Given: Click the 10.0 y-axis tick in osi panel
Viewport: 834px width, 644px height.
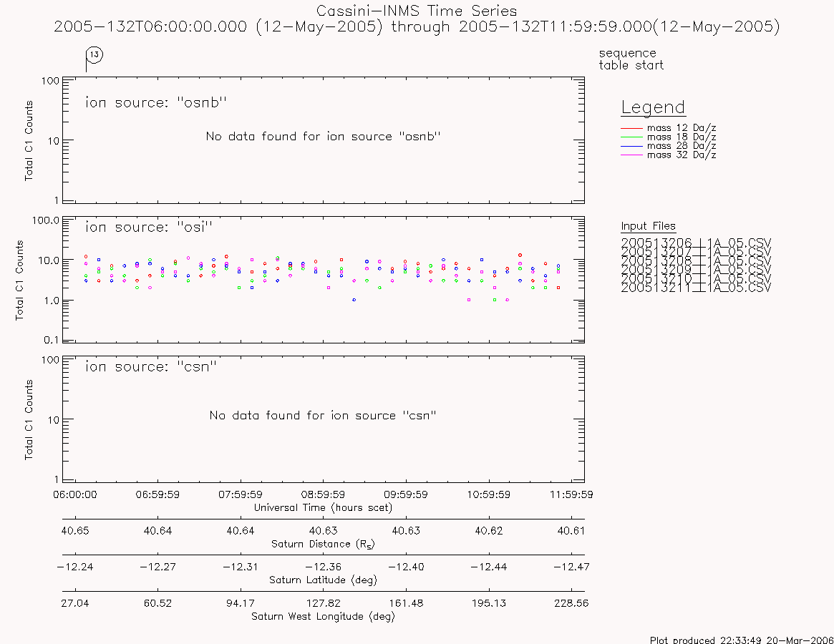Looking at the screenshot, I should pyautogui.click(x=49, y=260).
